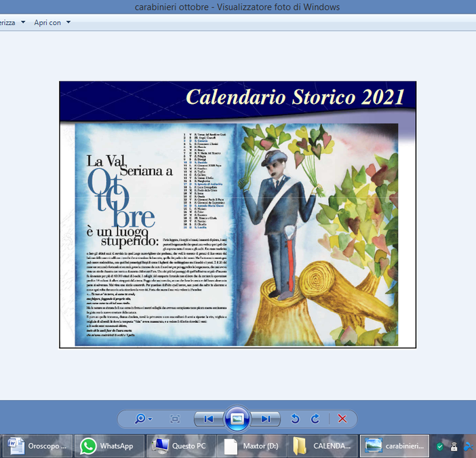Click the actual size fit button

pyautogui.click(x=175, y=419)
